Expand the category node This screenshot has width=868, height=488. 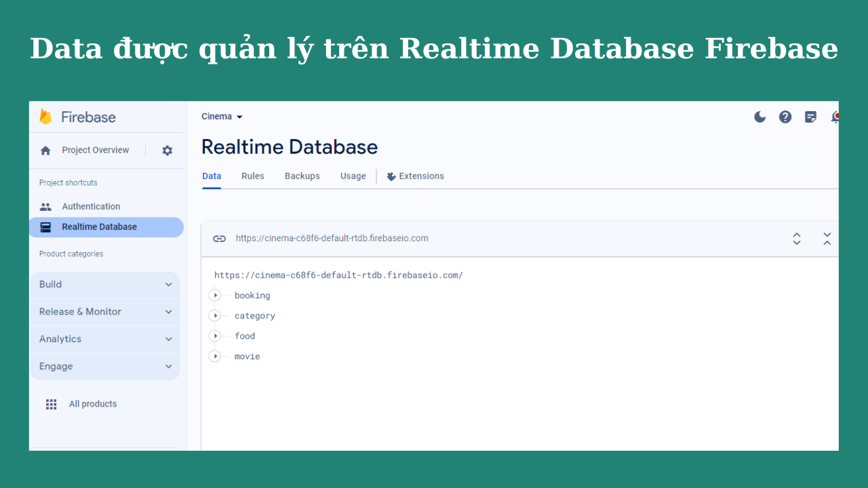click(x=215, y=316)
